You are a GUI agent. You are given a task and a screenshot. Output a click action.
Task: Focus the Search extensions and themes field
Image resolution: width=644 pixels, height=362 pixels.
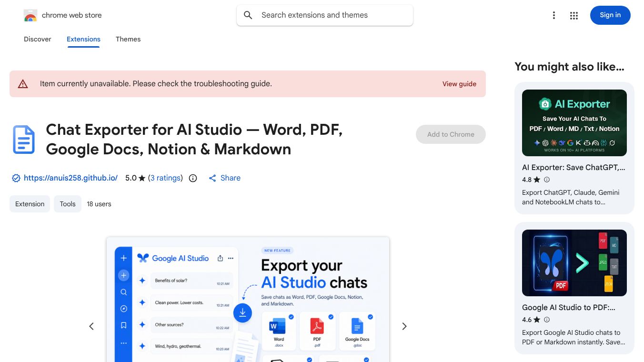pyautogui.click(x=325, y=15)
